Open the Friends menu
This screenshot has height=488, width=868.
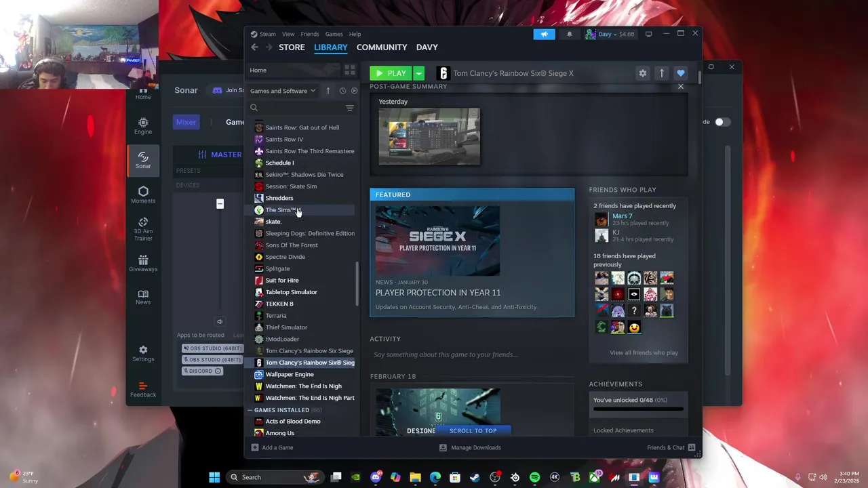click(310, 34)
